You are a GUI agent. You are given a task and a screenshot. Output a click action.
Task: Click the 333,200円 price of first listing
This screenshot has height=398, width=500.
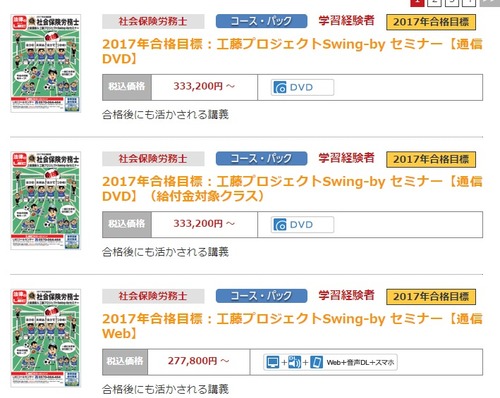pyautogui.click(x=204, y=86)
